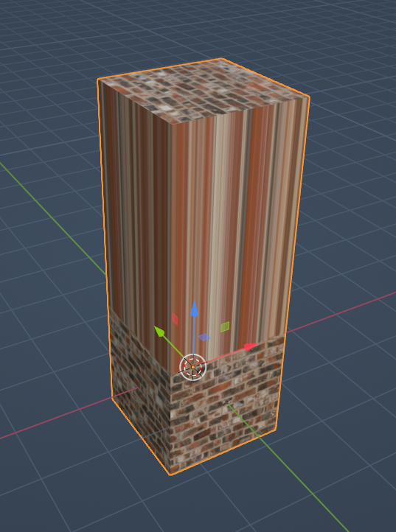
Task: Grab the blue Z-axis move arrow
Action: click(194, 309)
